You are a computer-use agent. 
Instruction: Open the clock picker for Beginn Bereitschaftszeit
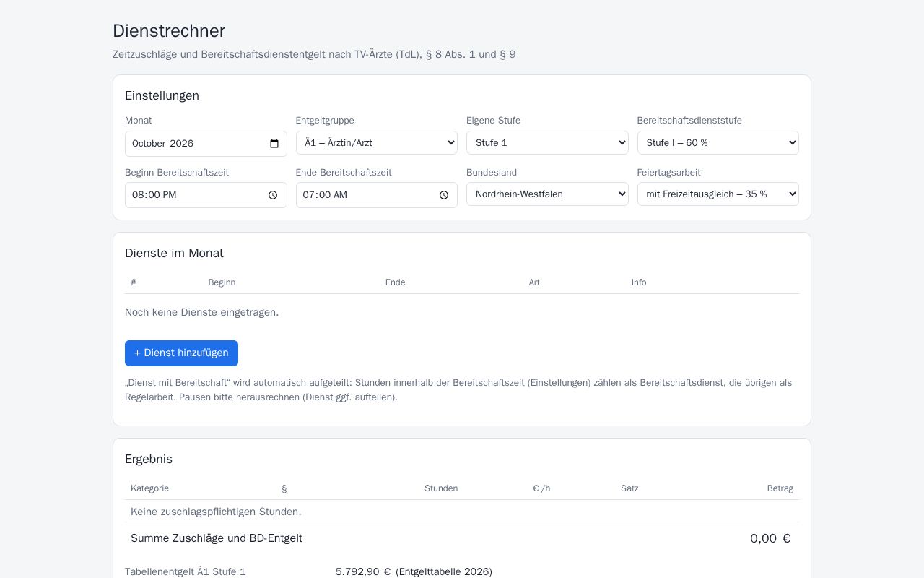click(273, 195)
